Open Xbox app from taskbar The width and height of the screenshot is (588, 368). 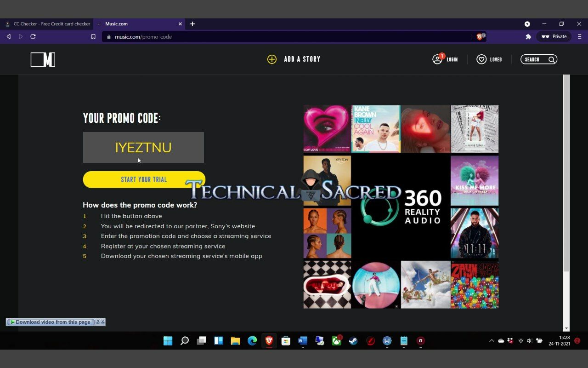click(x=337, y=341)
